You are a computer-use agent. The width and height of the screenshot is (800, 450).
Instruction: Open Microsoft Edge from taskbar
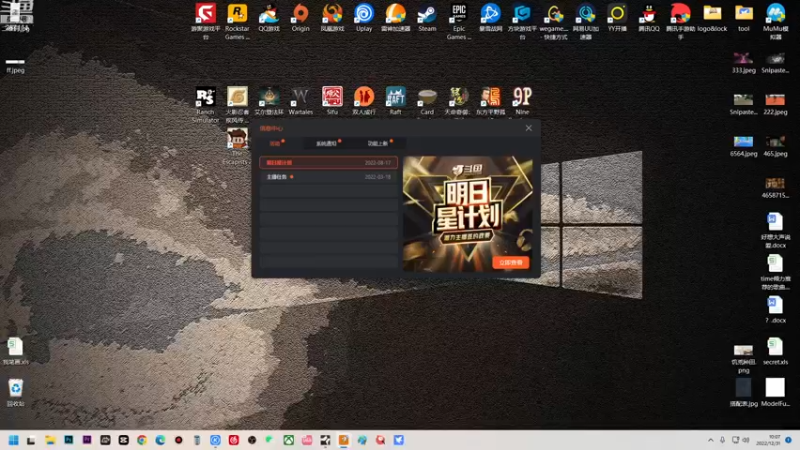click(x=160, y=440)
